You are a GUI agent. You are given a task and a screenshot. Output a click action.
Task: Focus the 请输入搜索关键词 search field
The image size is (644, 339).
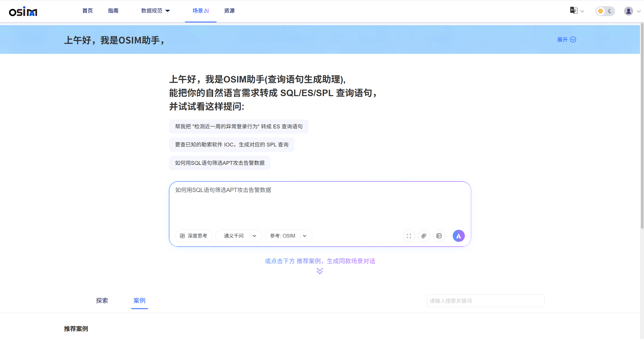point(485,301)
